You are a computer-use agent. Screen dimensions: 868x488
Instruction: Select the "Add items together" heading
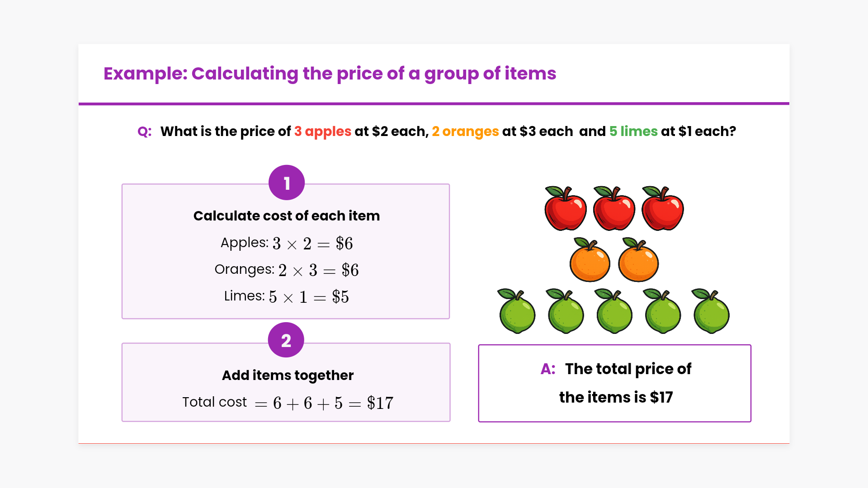coord(288,375)
